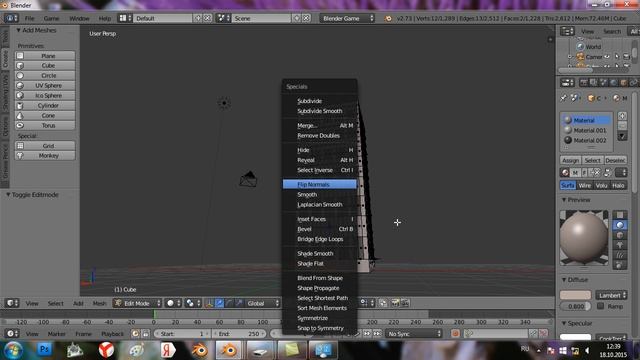Image resolution: width=640 pixels, height=360 pixels.
Task: Add a Plane mesh primitive
Action: (45, 56)
